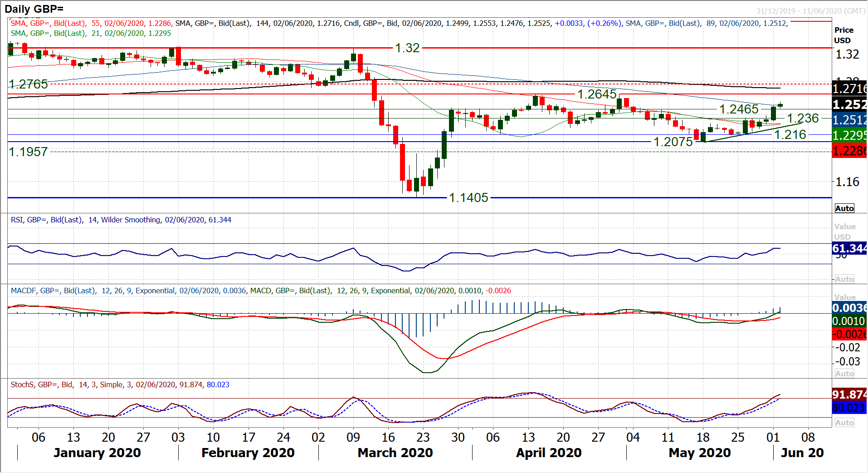Toggle Auto scaling in the MACD panel
The image size is (868, 473).
(844, 374)
